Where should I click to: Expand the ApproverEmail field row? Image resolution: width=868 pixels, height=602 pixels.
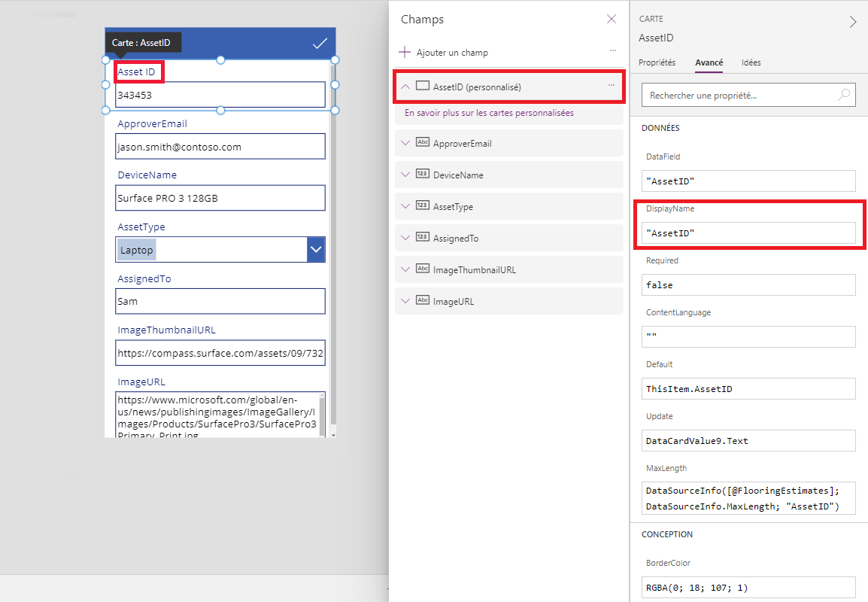point(405,143)
